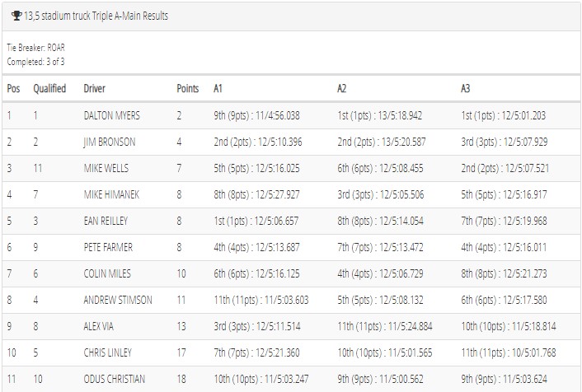Viewport: 582px width, 392px height.
Task: Select driver name DALTON MYERS
Action: click(112, 115)
